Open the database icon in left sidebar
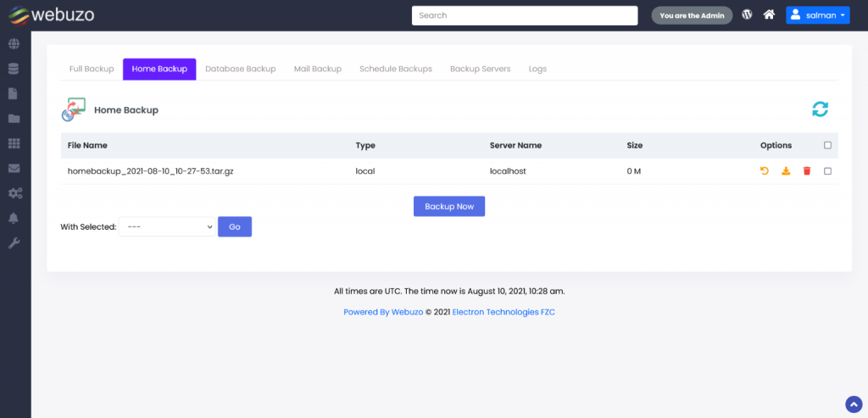 tap(14, 69)
